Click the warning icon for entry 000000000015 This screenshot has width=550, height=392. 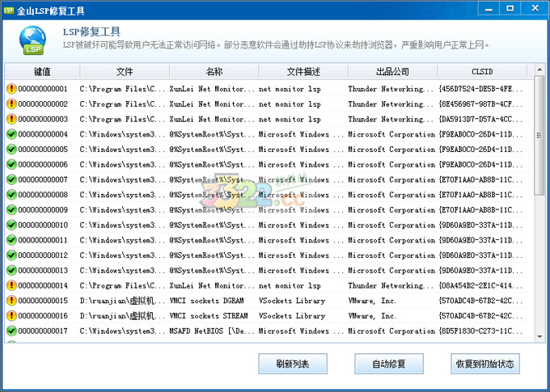pyautogui.click(x=11, y=301)
